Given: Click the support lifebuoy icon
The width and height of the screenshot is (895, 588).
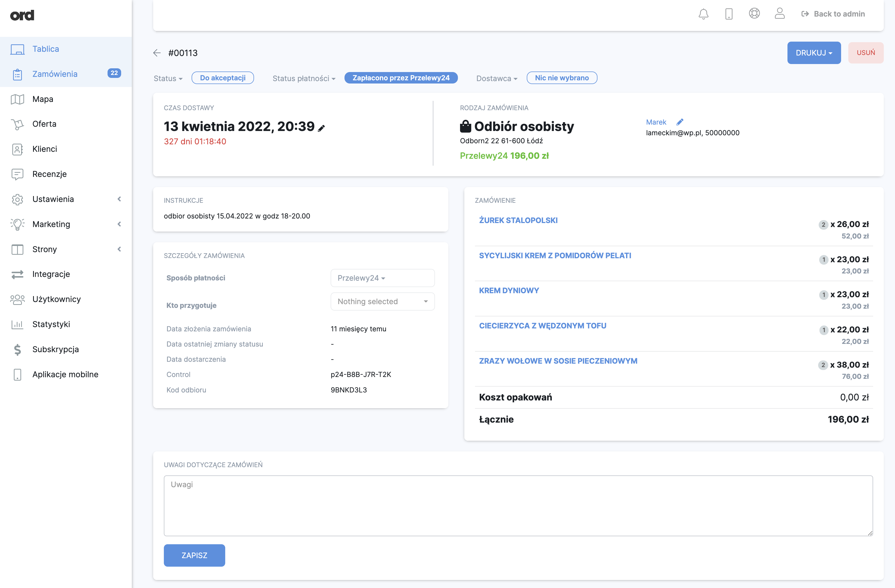Looking at the screenshot, I should [x=754, y=14].
